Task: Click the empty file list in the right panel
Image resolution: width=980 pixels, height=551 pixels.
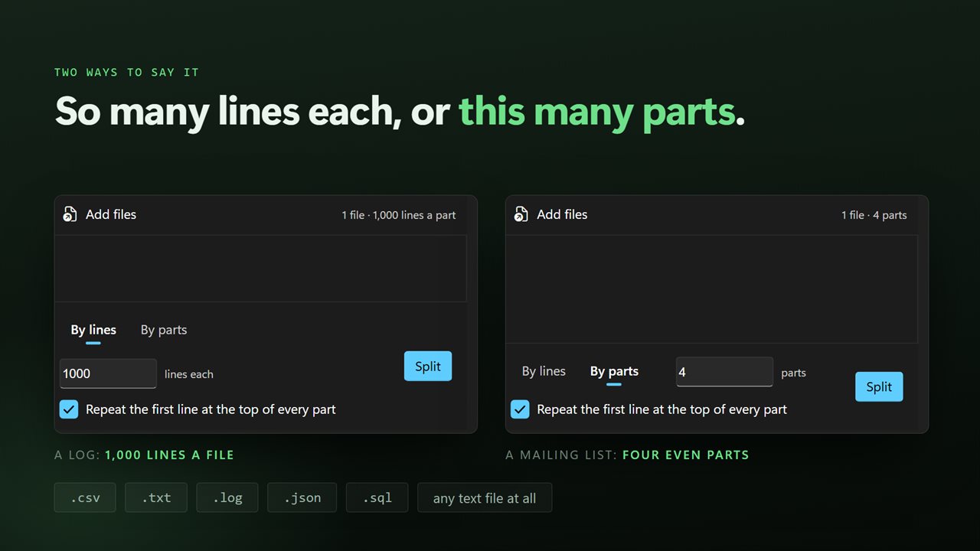Action: (711, 289)
